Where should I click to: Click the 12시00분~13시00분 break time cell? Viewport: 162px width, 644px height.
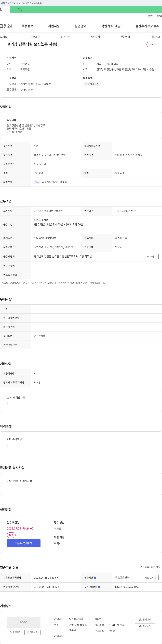pyautogui.click(x=45, y=238)
